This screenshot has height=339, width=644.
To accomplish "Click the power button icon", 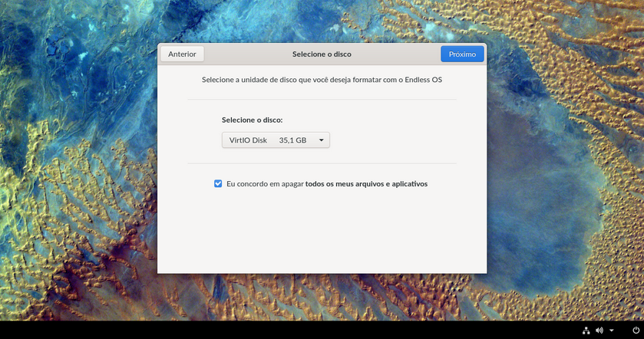I will (x=636, y=331).
